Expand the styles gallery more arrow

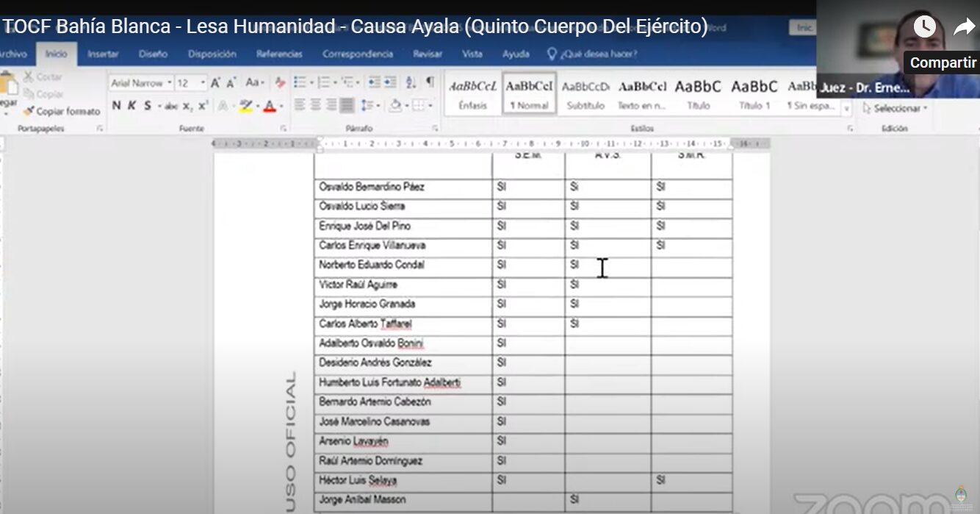(x=846, y=109)
